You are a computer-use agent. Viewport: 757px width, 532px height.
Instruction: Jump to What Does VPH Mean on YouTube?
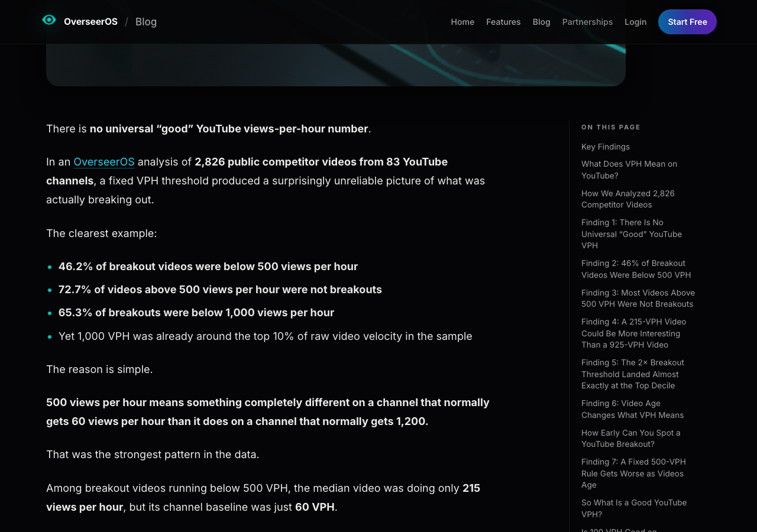coord(629,170)
